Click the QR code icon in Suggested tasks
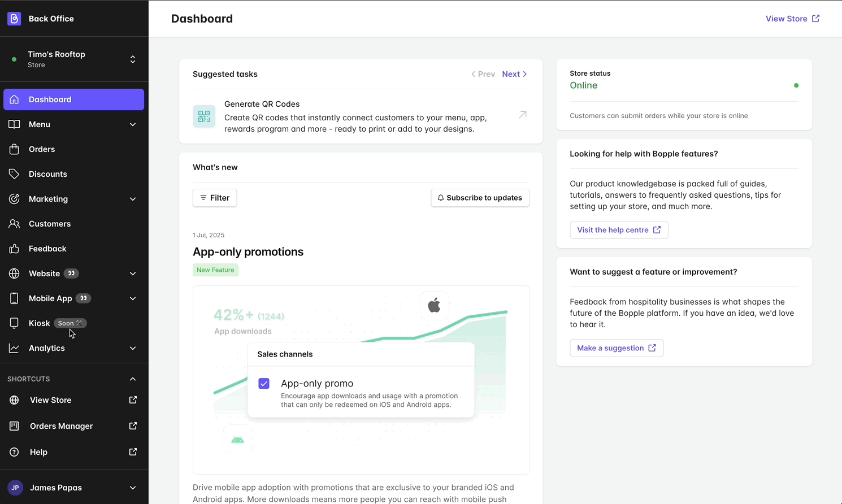 pyautogui.click(x=204, y=116)
